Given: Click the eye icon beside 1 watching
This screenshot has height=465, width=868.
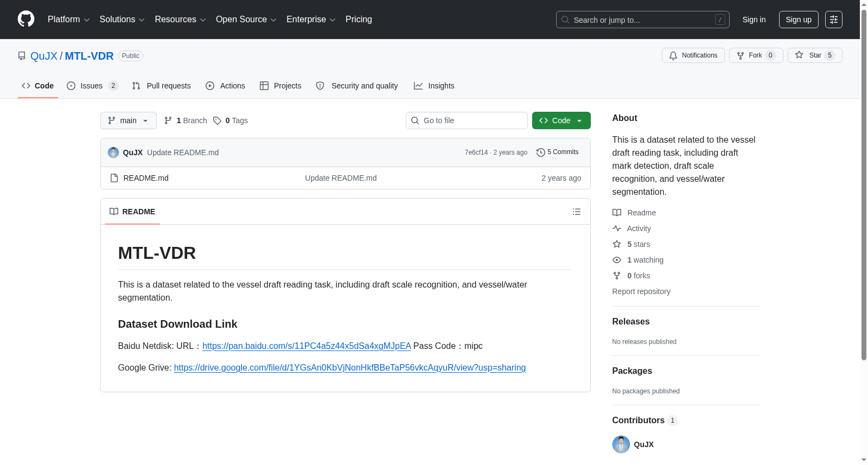Looking at the screenshot, I should (617, 260).
